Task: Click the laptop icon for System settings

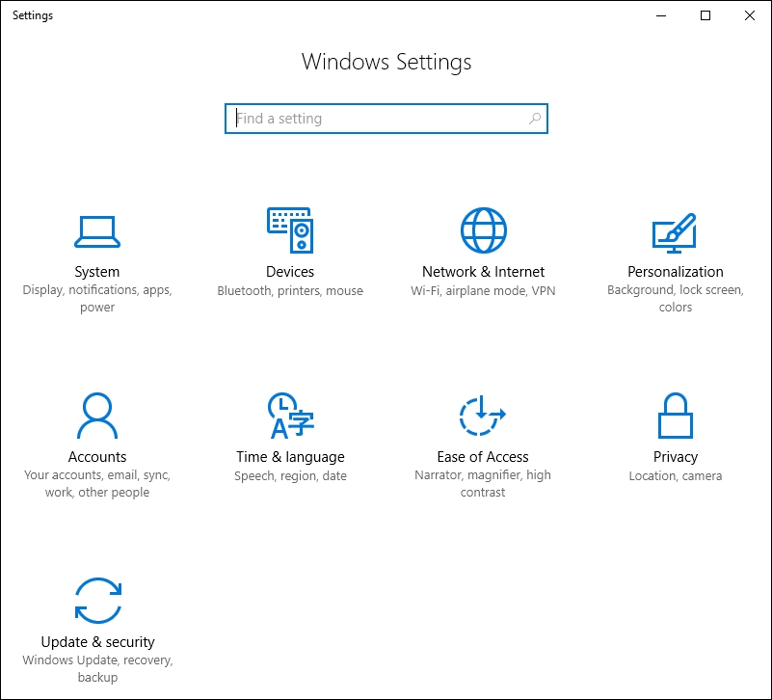Action: (97, 231)
